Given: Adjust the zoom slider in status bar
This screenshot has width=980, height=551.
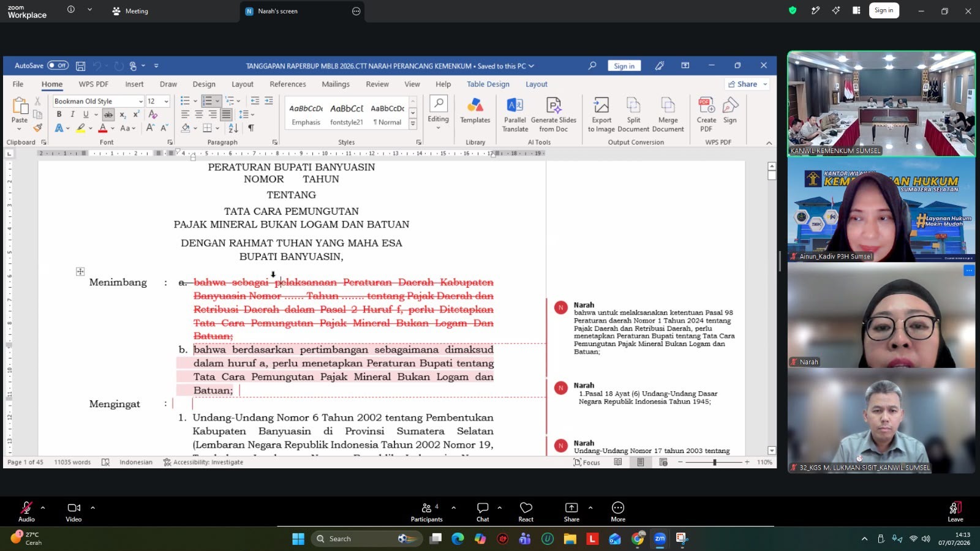Looking at the screenshot, I should 714,462.
